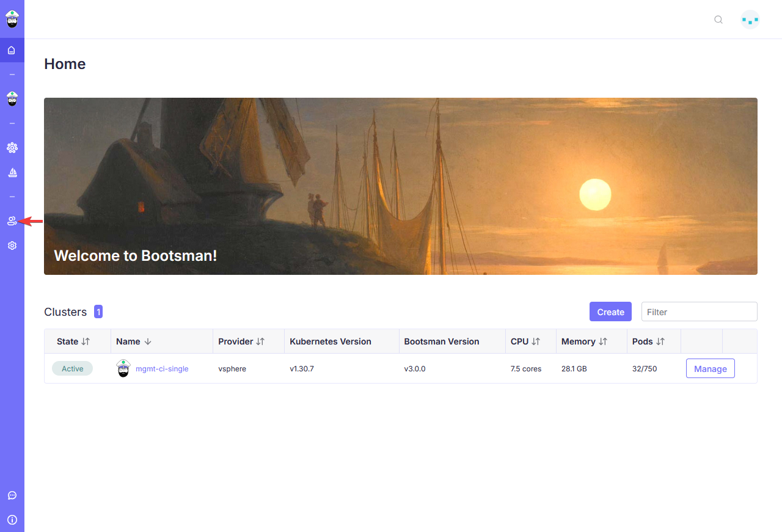
Task: Open users and authentication sidebar icon
Action: point(12,221)
